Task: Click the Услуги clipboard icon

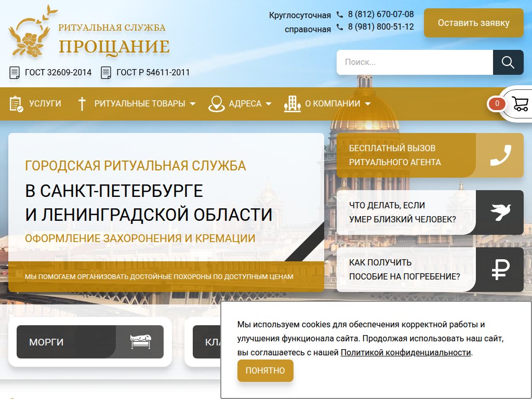Action: click(x=16, y=104)
